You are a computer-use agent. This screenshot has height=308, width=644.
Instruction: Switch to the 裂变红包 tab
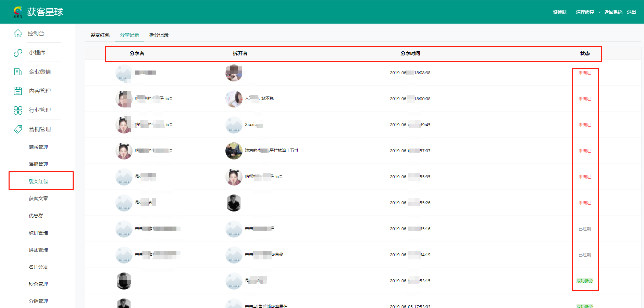[x=100, y=35]
